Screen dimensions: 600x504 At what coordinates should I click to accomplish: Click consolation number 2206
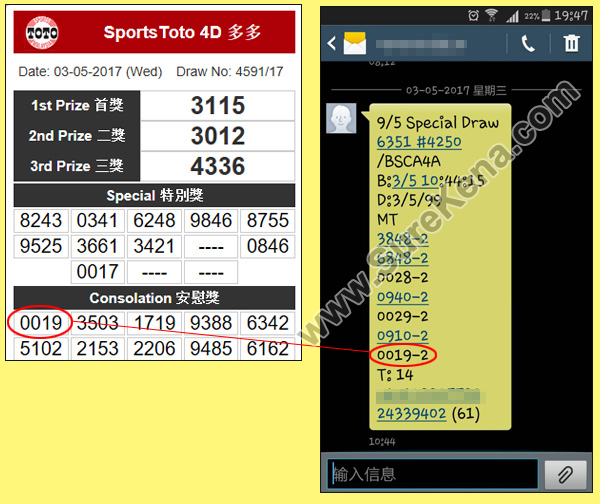[x=154, y=349]
